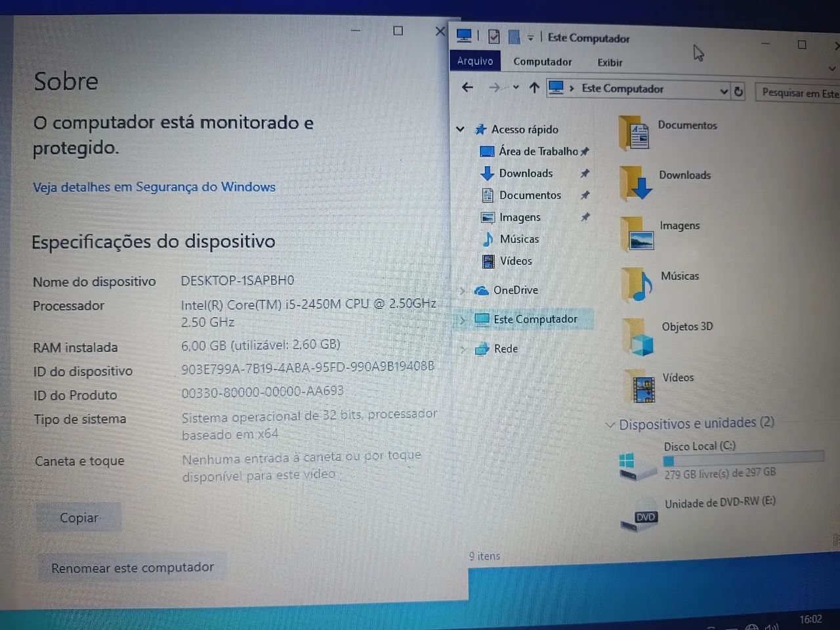Expand the Rede tree node chevron
840x630 pixels.
(x=463, y=349)
